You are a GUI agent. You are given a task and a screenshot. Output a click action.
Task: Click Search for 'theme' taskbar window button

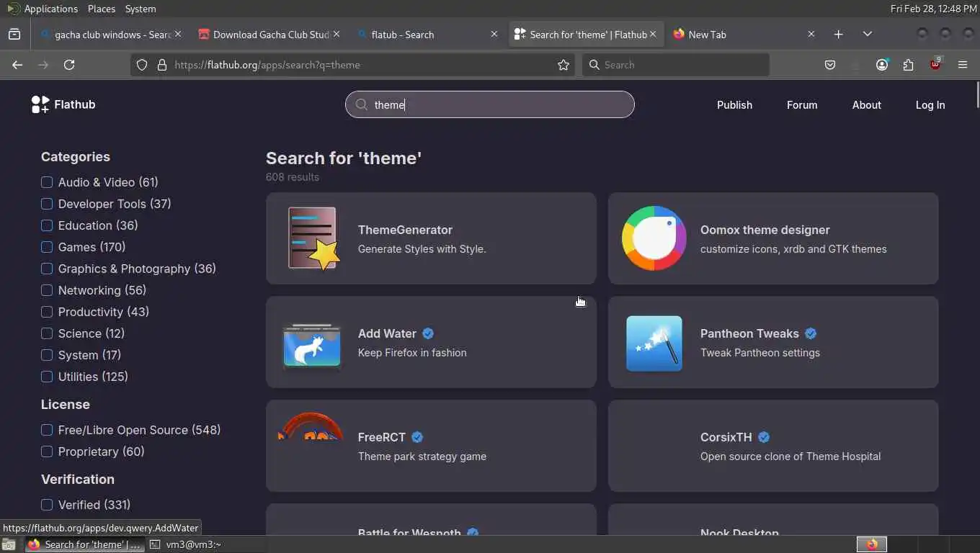[x=84, y=544]
